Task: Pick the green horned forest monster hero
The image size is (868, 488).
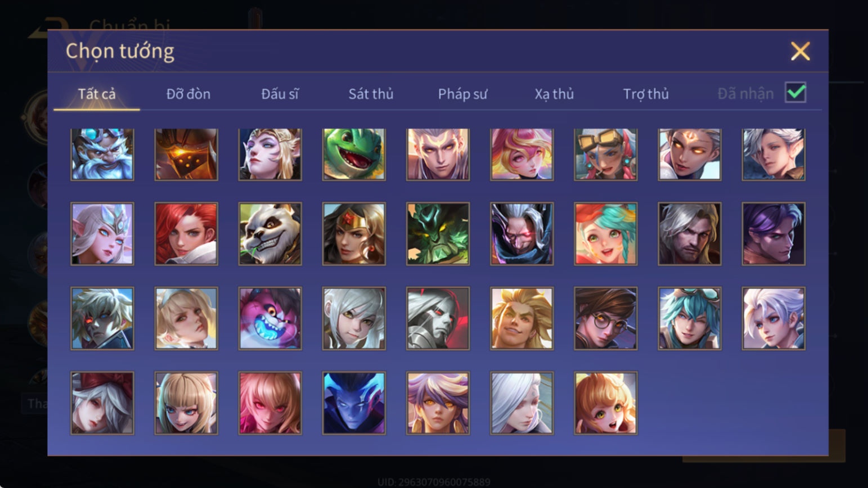Action: point(438,234)
